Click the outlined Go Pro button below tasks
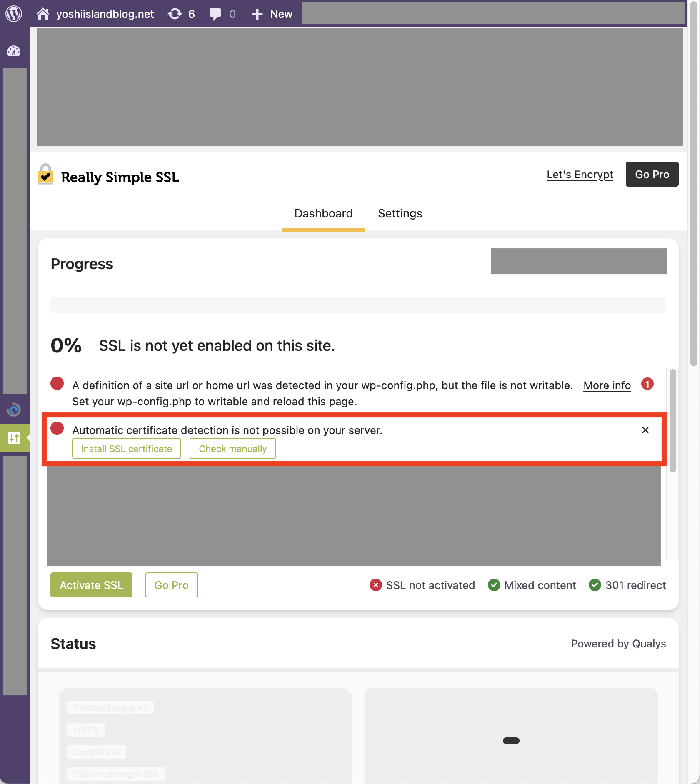The height and width of the screenshot is (784, 700). [171, 585]
